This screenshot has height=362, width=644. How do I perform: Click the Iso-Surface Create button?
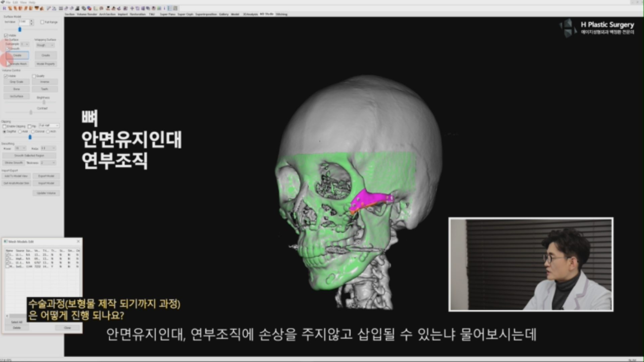pos(17,55)
